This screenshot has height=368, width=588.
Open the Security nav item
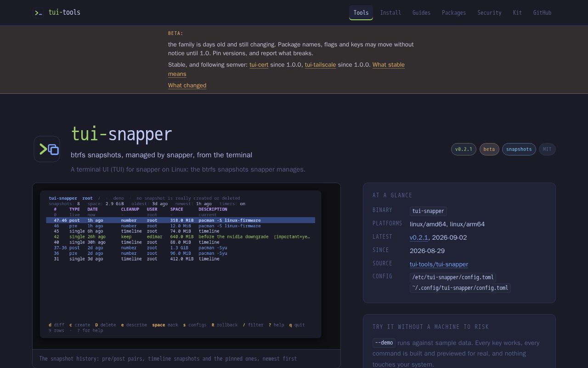coord(489,12)
